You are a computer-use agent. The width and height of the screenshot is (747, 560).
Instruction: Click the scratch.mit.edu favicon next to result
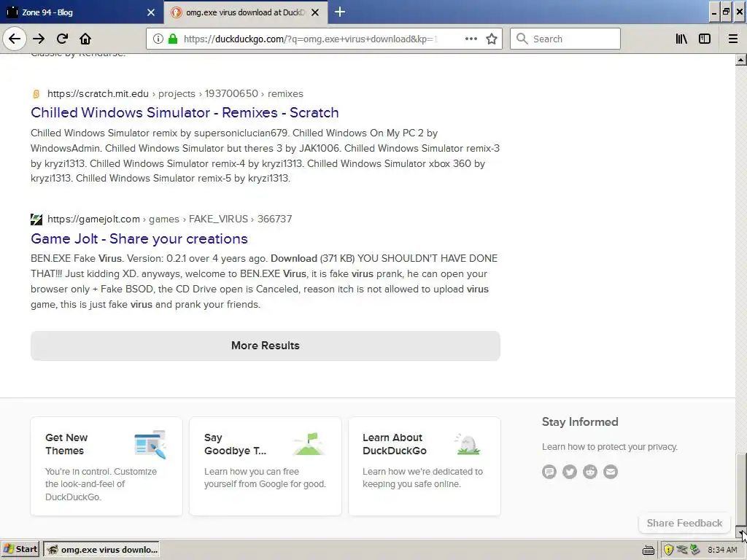[36, 94]
